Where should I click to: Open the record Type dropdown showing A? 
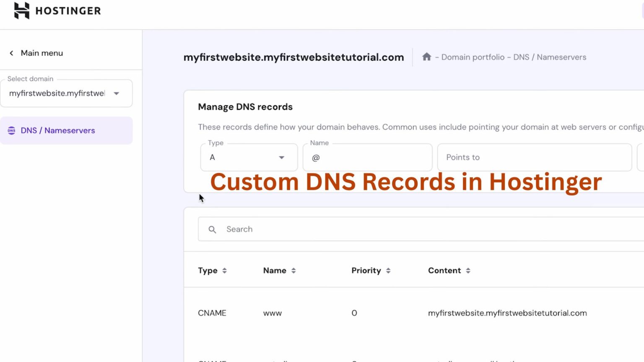coord(249,157)
